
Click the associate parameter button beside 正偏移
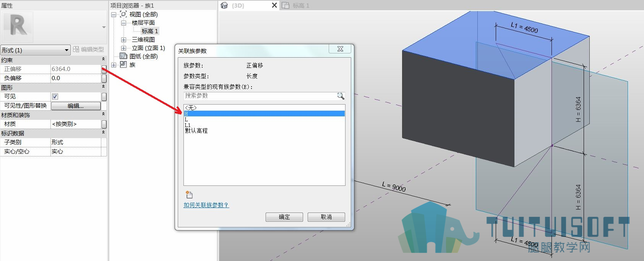pos(104,69)
